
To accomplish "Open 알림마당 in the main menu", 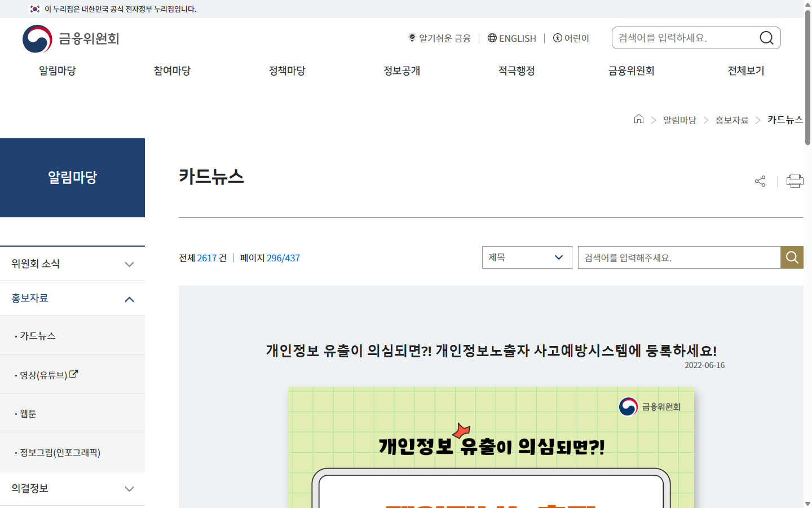I will (58, 71).
